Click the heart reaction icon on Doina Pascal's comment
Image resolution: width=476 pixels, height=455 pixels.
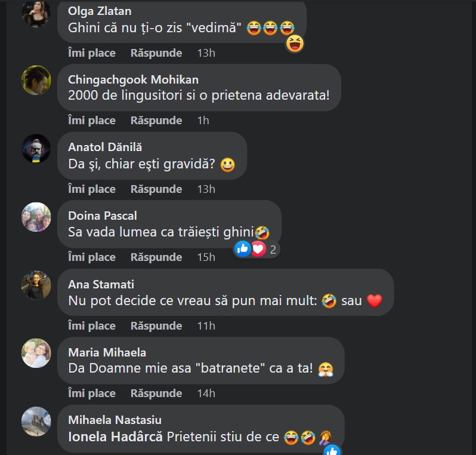[x=258, y=249]
